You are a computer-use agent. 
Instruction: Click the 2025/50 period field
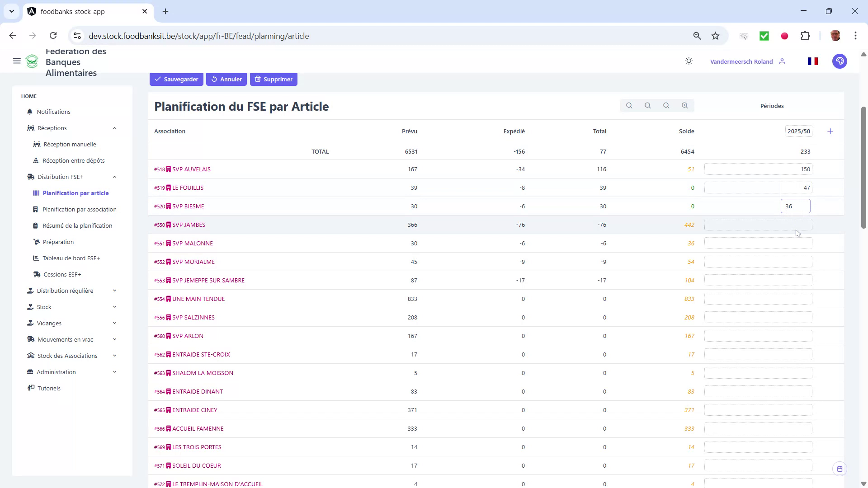pyautogui.click(x=798, y=131)
